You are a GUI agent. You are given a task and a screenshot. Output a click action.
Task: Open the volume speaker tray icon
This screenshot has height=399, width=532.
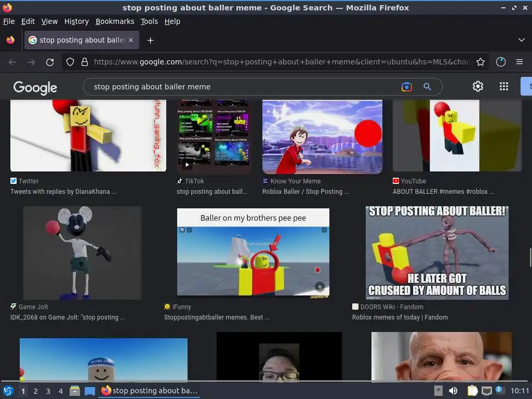pyautogui.click(x=453, y=391)
